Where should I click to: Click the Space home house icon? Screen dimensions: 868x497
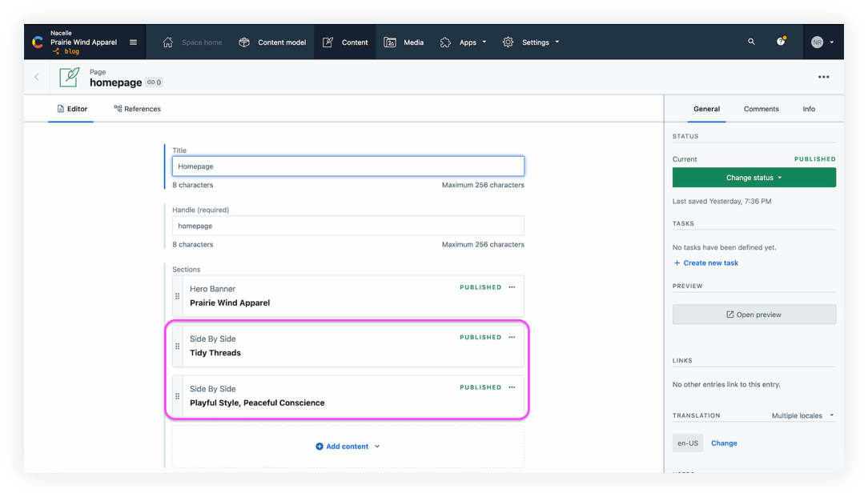(167, 42)
